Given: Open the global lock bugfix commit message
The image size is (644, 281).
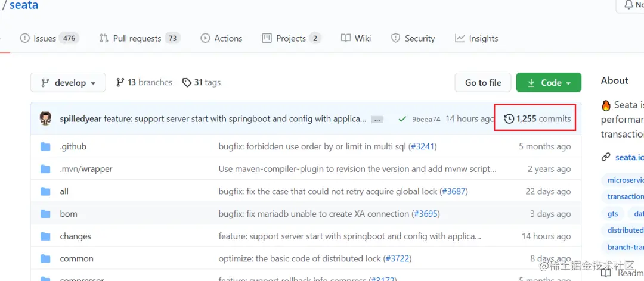Looking at the screenshot, I should coord(329,192).
